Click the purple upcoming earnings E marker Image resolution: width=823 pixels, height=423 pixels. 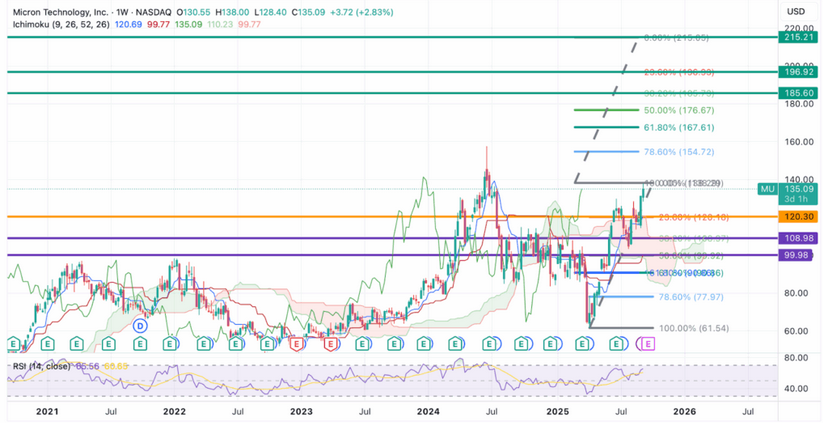pos(647,343)
